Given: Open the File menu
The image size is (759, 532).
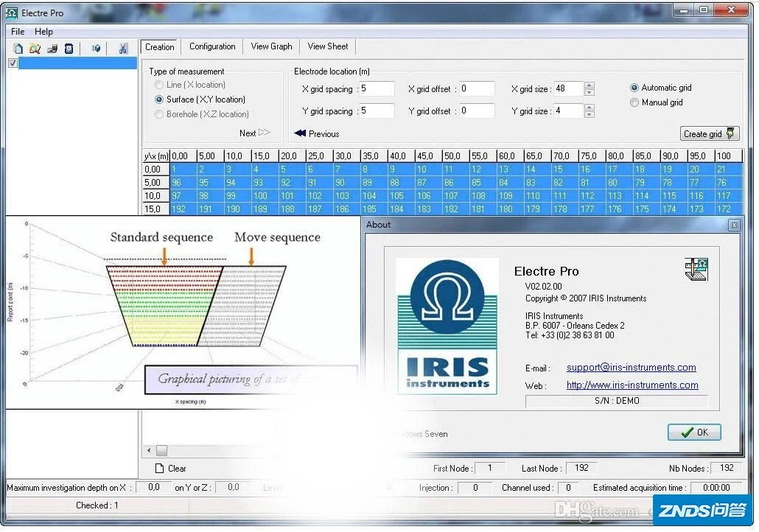Looking at the screenshot, I should tap(18, 32).
